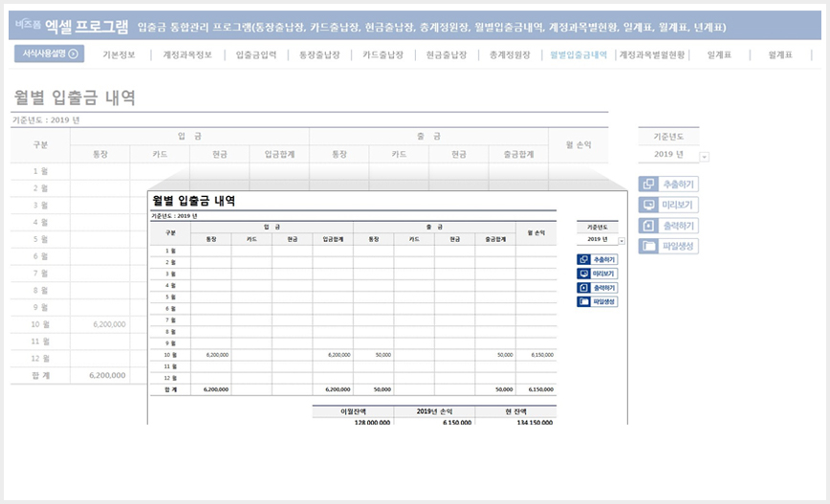Click the 10 월 row label in enlarged preview
This screenshot has width=830, height=504.
tap(170, 355)
